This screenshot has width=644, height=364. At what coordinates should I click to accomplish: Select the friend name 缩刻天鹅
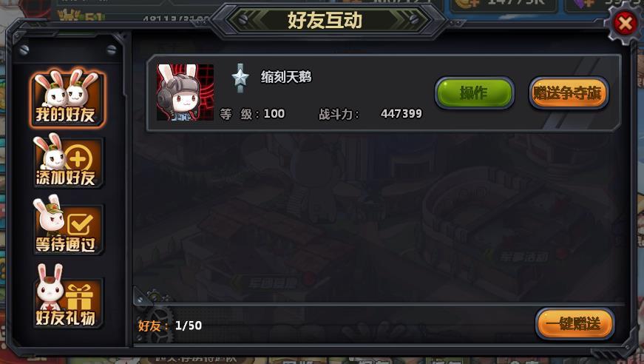point(286,77)
